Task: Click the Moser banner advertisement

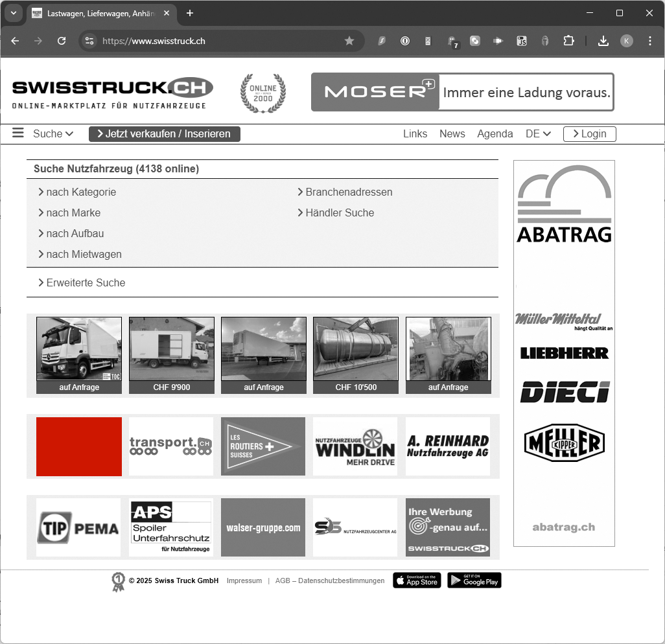Action: pyautogui.click(x=463, y=92)
